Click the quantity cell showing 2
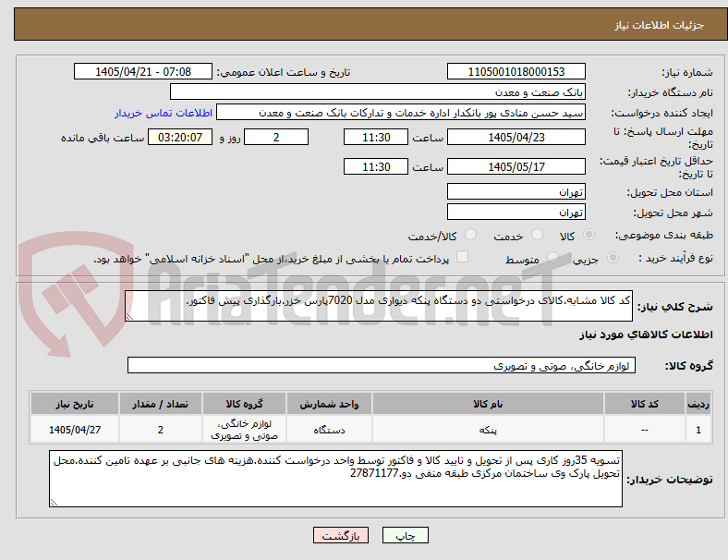This screenshot has width=728, height=560. (x=160, y=430)
